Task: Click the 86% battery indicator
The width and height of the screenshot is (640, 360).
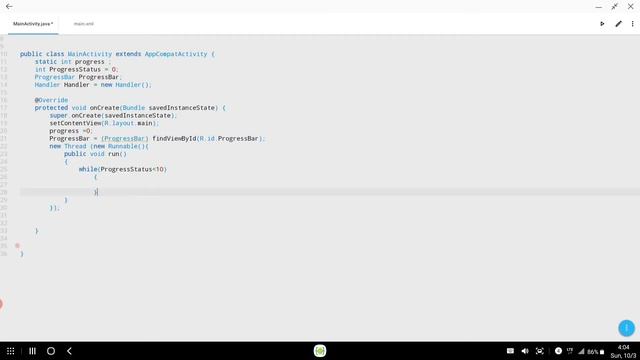Action: [x=596, y=351]
